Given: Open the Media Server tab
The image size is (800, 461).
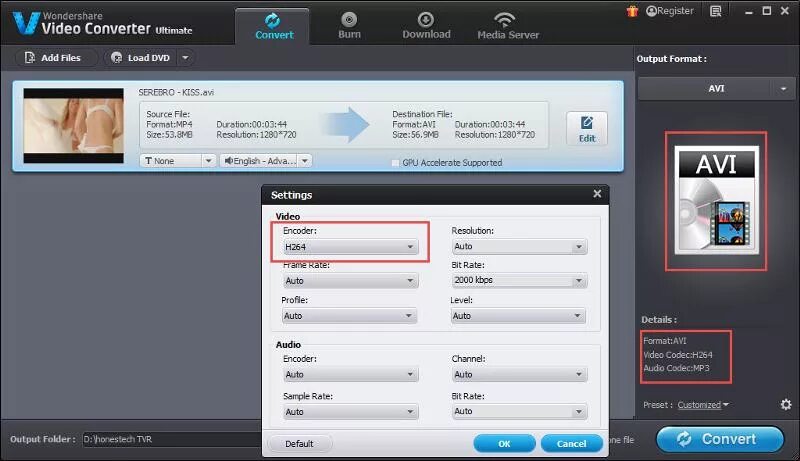Looking at the screenshot, I should 508,27.
